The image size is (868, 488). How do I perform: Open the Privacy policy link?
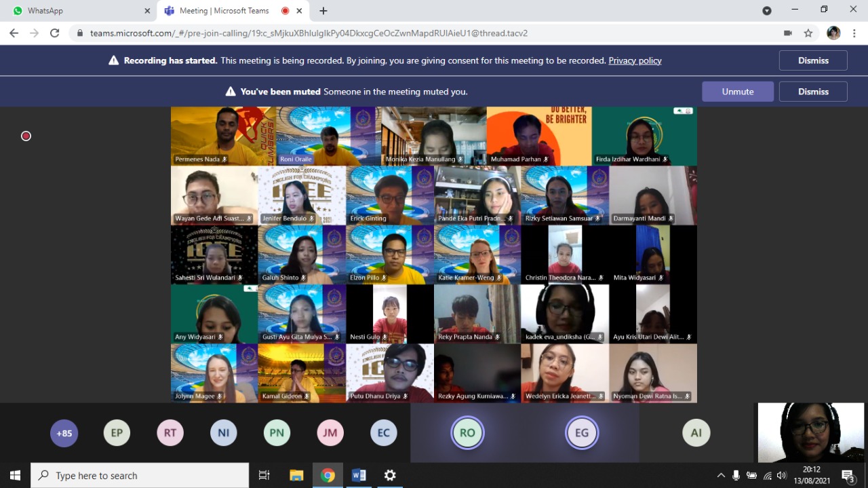[635, 60]
